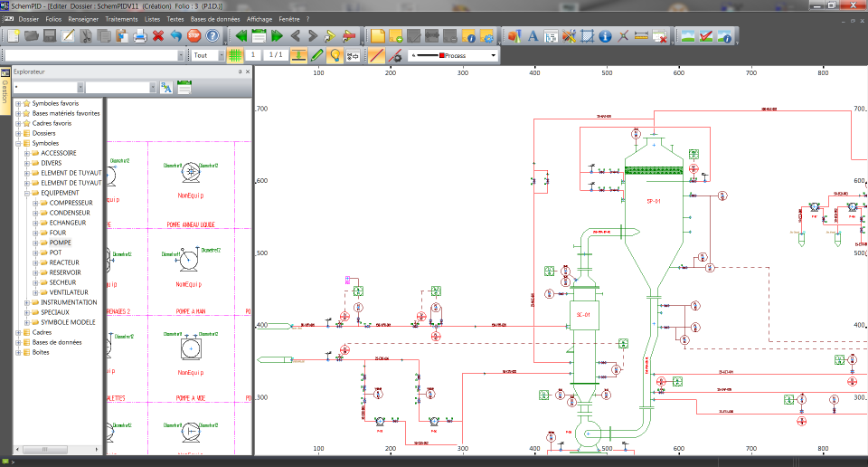Select the POMPE folder in the tree
Viewport: 868px width, 467px height.
tap(61, 243)
